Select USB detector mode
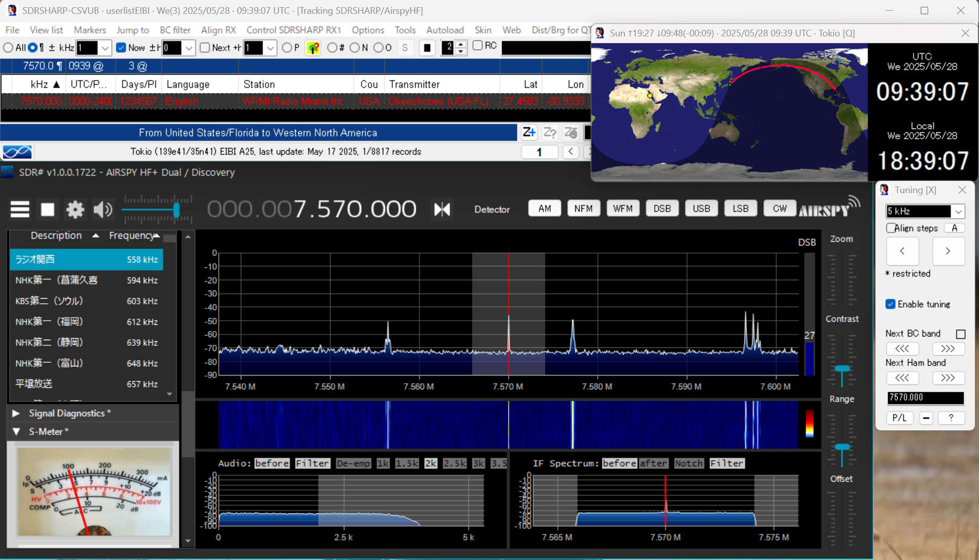Screen dimensions: 979x560 (701, 209)
